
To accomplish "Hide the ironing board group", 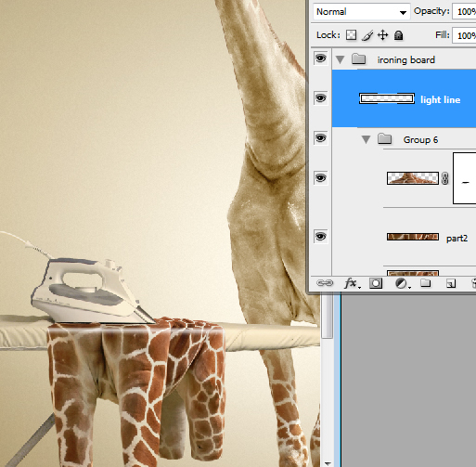I will click(x=321, y=58).
